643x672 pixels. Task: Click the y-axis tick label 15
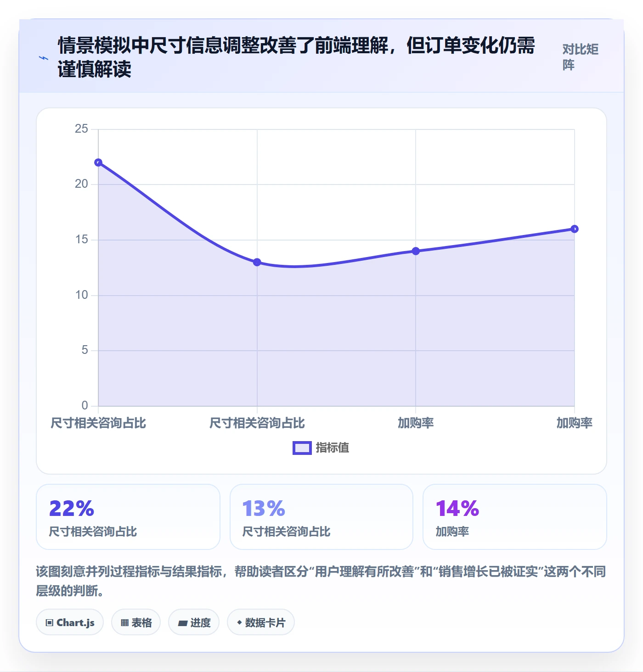coord(81,240)
